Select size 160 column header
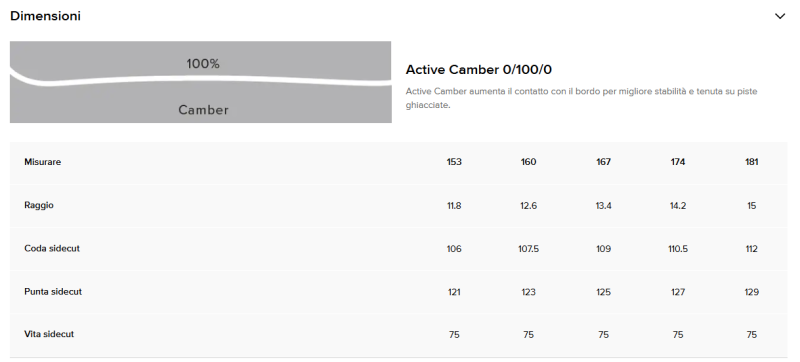 click(529, 162)
